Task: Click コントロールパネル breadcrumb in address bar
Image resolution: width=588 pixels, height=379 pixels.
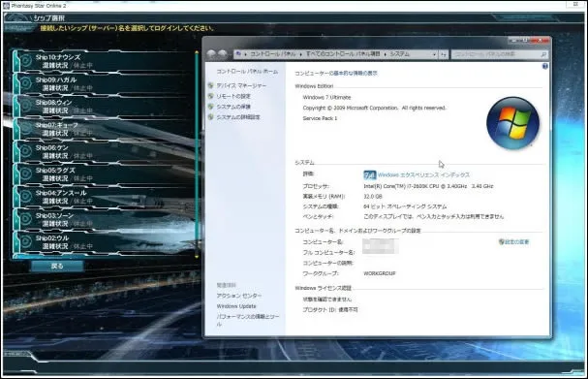Action: click(272, 54)
